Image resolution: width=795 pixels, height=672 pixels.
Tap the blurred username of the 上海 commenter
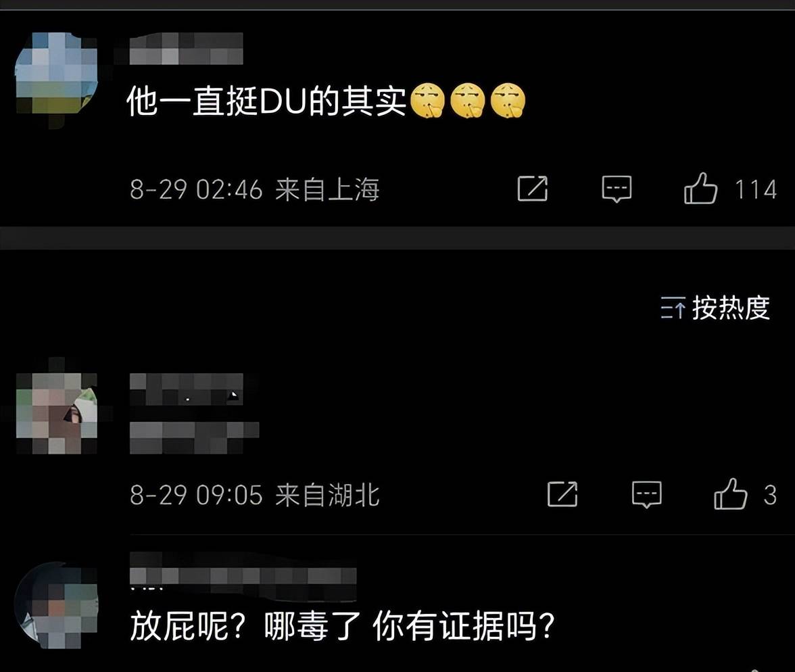pos(186,49)
